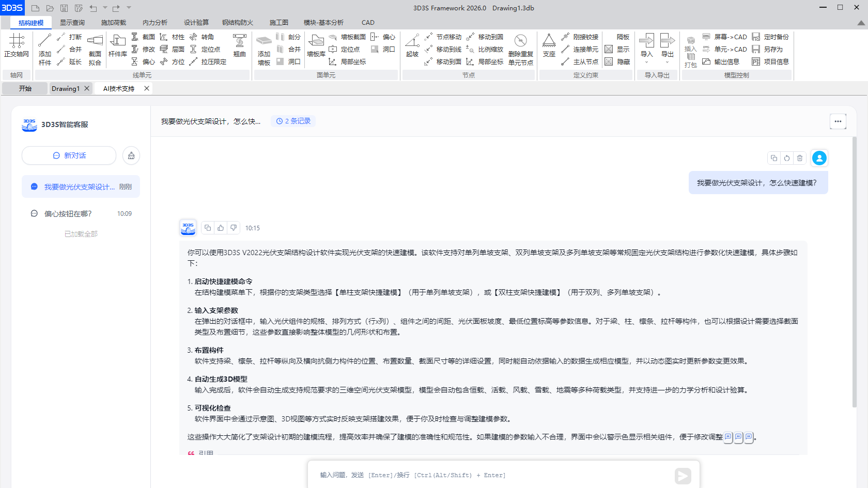The height and width of the screenshot is (488, 868).
Task: Open the 钢结构防火 ribbon tab
Action: click(x=238, y=23)
